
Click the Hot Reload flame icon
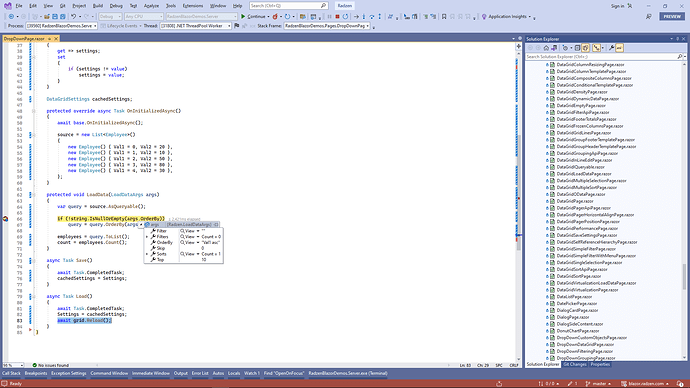point(275,17)
